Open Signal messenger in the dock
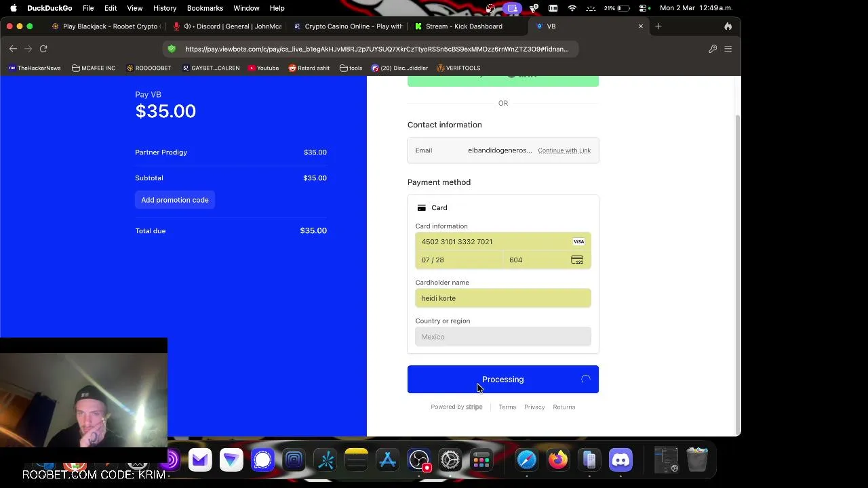 coord(262,460)
